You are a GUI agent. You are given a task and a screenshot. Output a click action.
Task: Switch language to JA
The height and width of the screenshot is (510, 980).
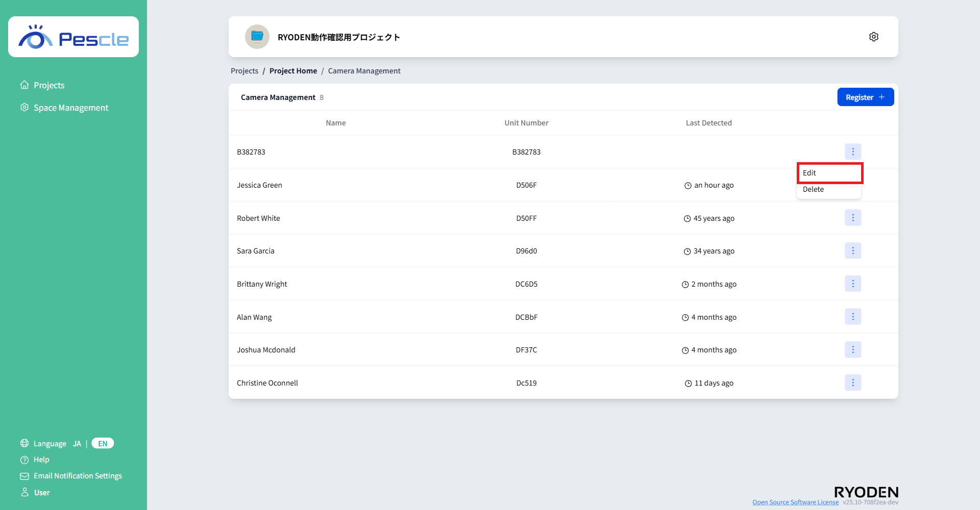(x=77, y=444)
